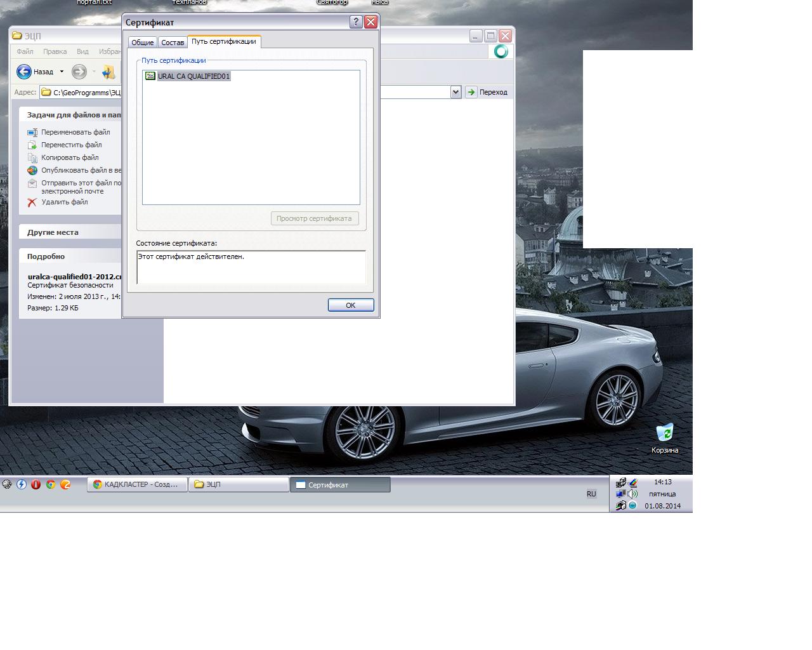This screenshot has height=650, width=812.
Task: Click the volume speaker icon in system tray
Action: pos(632,494)
